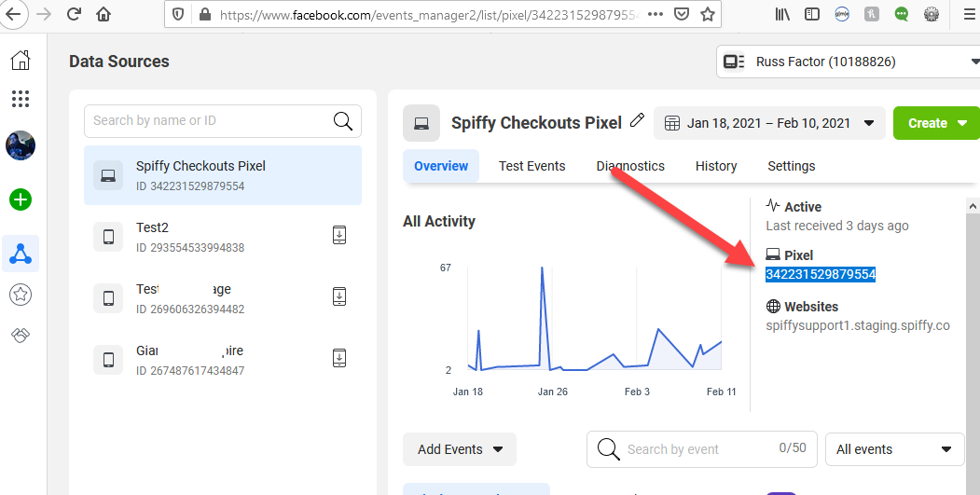Click the Last received 3 days ago text
This screenshot has height=495, width=980.
837,226
